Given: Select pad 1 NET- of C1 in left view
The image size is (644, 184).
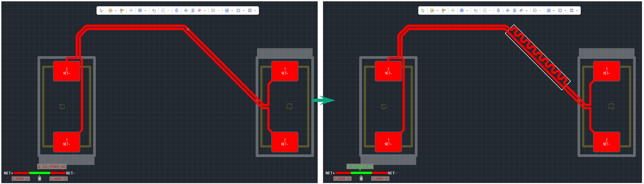Looking at the screenshot, I should (67, 142).
